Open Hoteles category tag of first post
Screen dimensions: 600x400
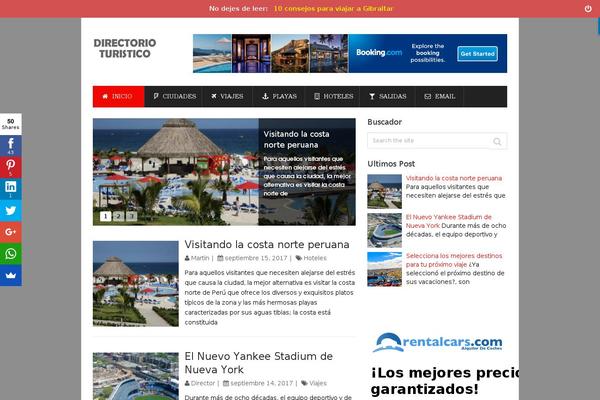(315, 258)
